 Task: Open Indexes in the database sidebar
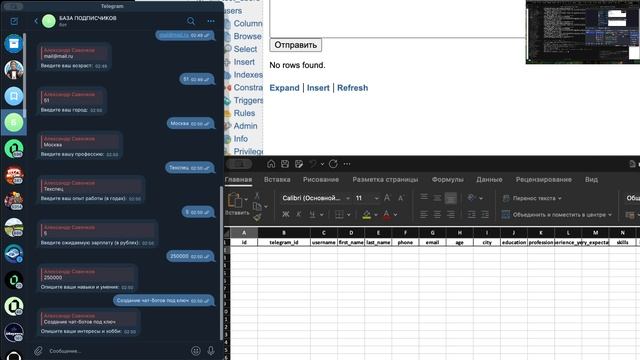[248, 75]
